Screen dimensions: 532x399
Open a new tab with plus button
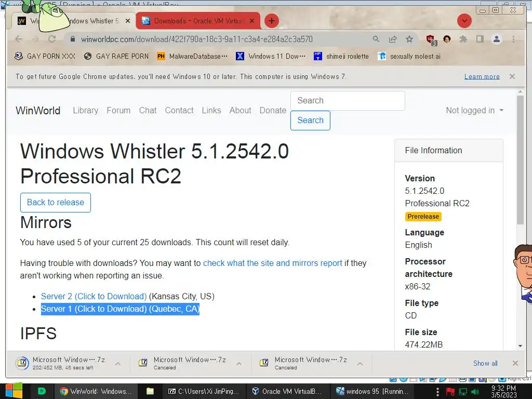[x=271, y=21]
